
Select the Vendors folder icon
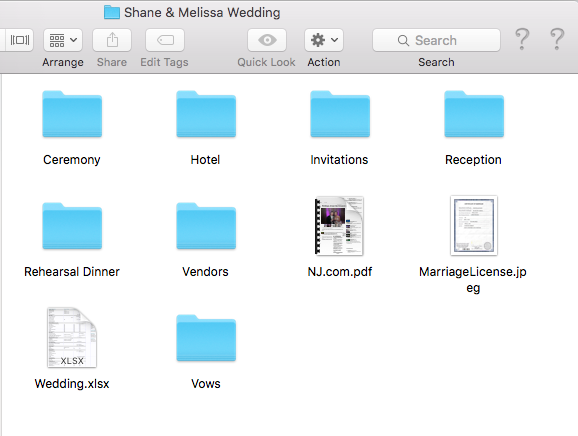[x=206, y=226]
